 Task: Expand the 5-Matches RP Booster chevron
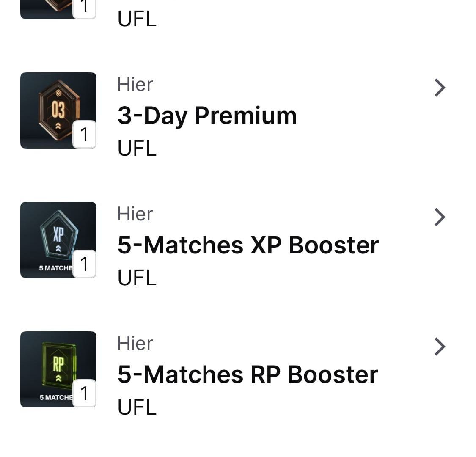coord(440,347)
